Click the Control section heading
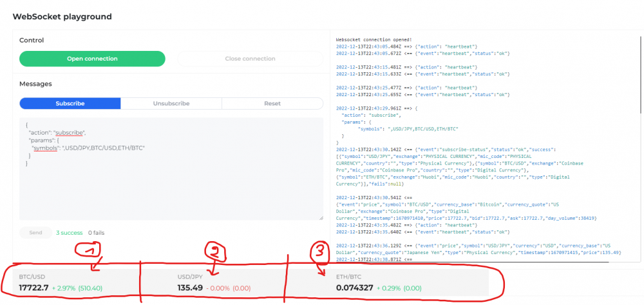The height and width of the screenshot is (305, 644). coord(32,40)
